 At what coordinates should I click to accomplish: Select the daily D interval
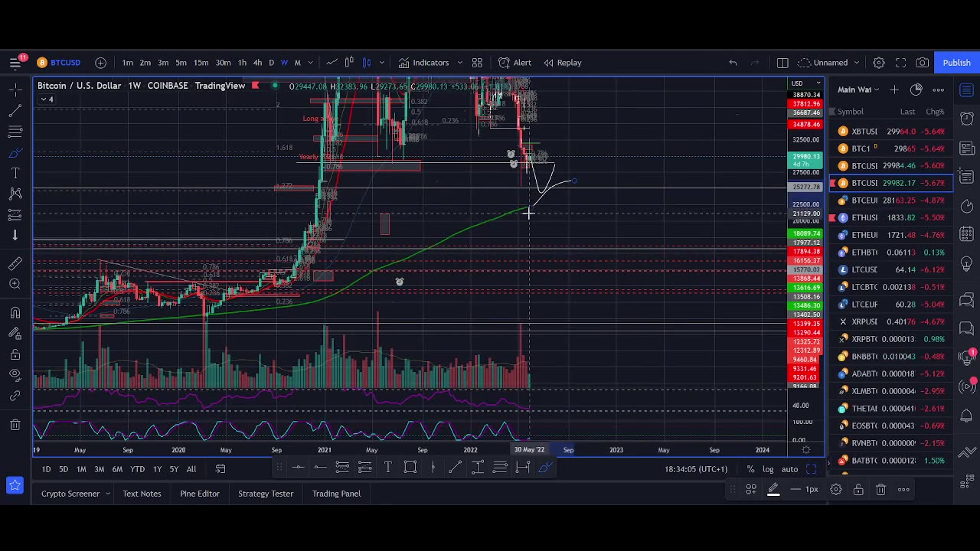click(271, 63)
